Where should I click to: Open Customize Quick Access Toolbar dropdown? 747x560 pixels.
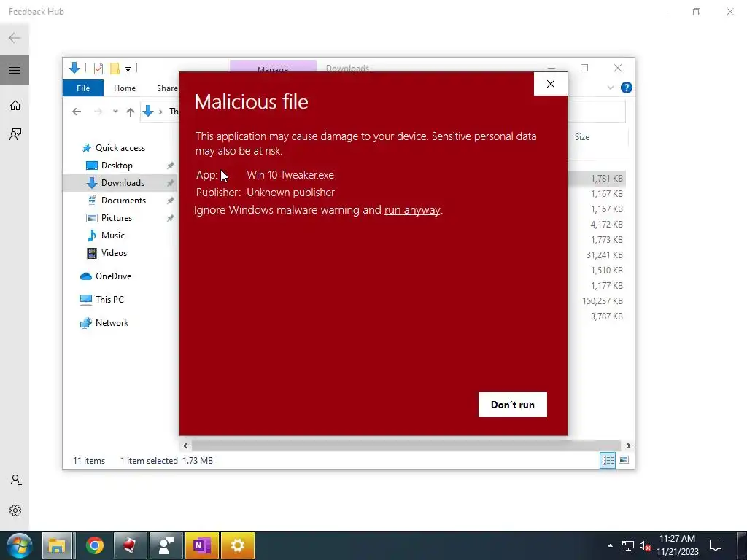coord(128,69)
